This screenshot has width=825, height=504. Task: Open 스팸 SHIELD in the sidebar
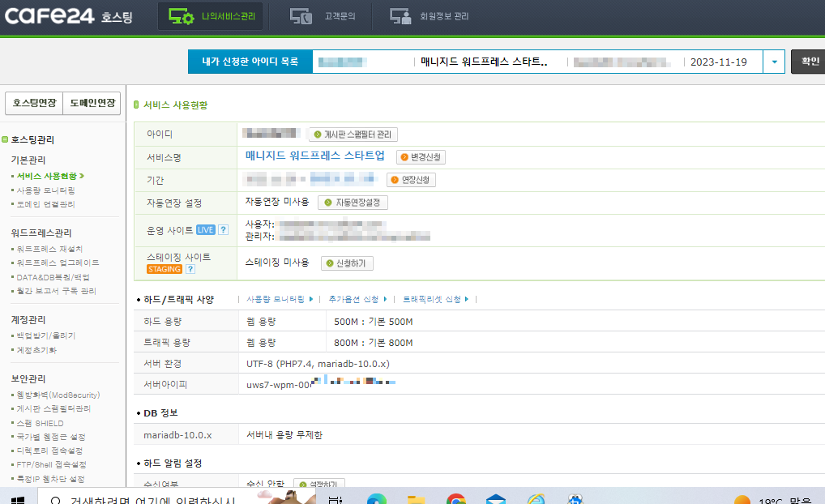pyautogui.click(x=40, y=424)
